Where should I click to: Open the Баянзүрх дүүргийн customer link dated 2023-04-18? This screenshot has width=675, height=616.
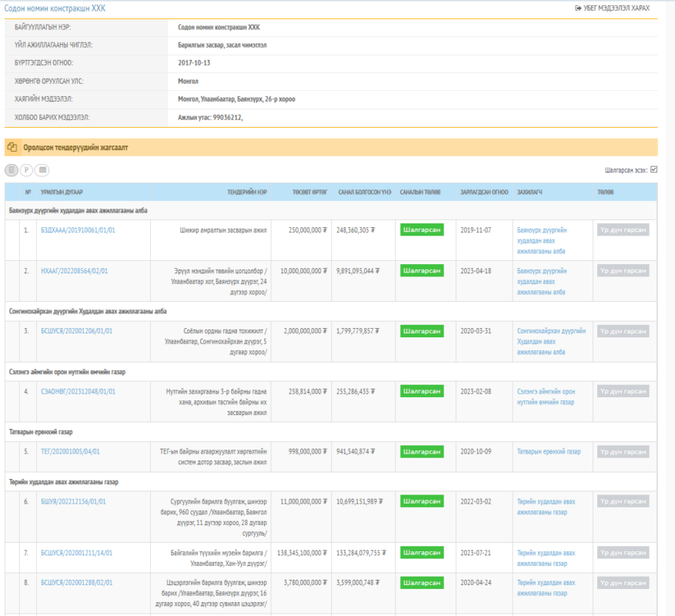542,281
